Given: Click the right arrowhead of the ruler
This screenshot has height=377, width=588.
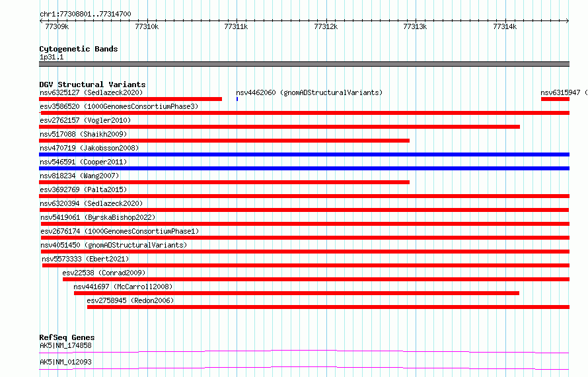Looking at the screenshot, I should 568,20.
